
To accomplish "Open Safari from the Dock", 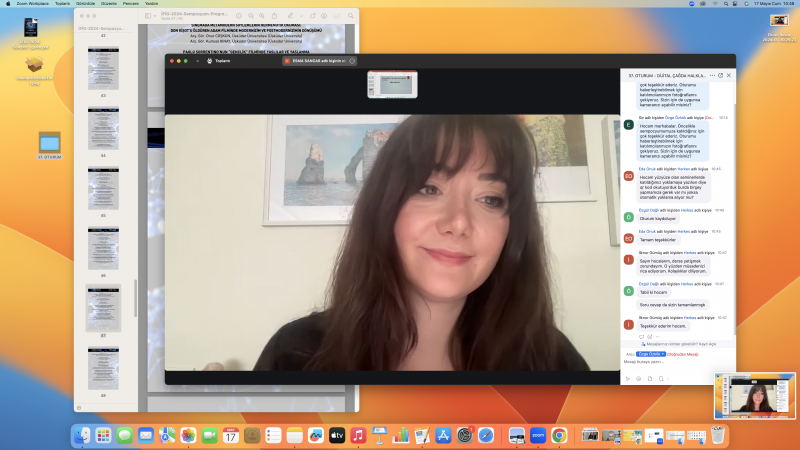I will point(486,435).
